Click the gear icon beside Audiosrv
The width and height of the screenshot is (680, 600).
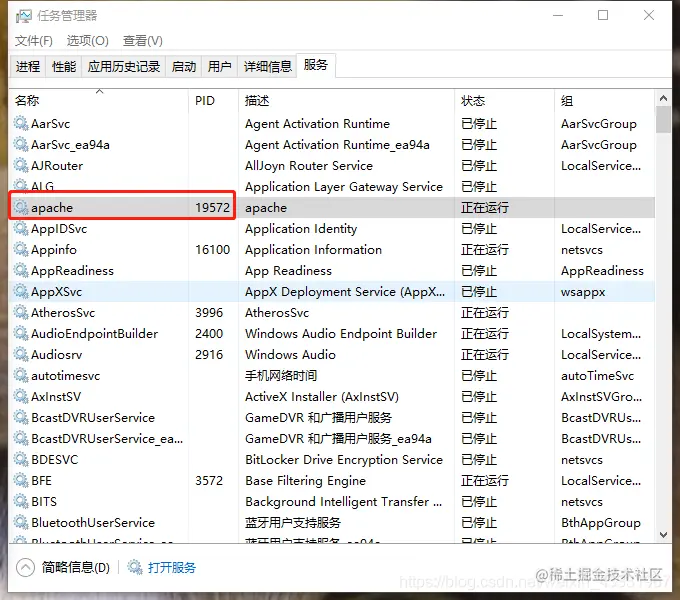click(20, 355)
